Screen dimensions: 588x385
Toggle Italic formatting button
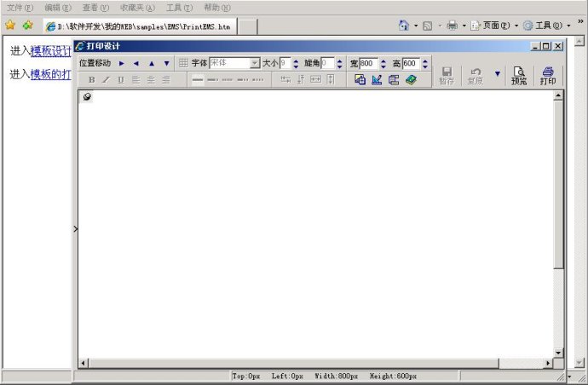[106, 80]
